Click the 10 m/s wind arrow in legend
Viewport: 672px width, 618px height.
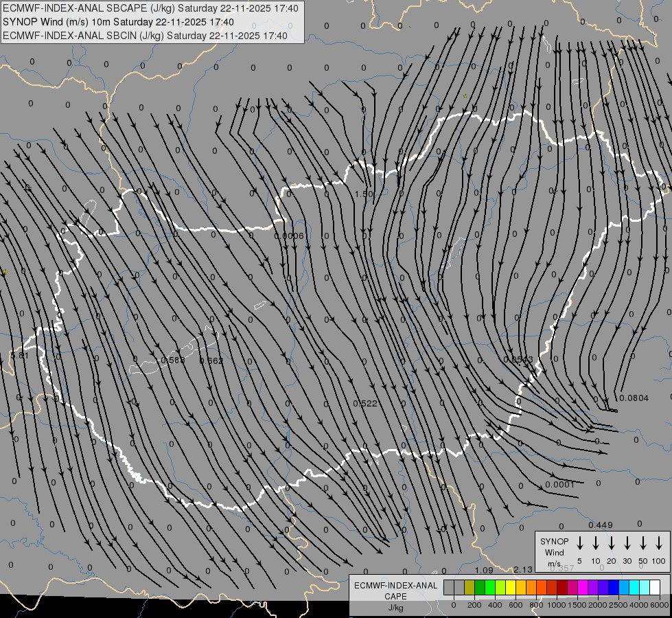596,543
